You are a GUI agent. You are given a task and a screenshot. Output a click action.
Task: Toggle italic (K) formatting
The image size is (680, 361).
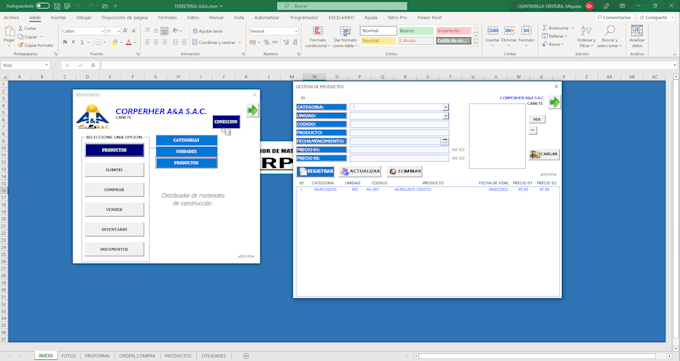(73, 42)
